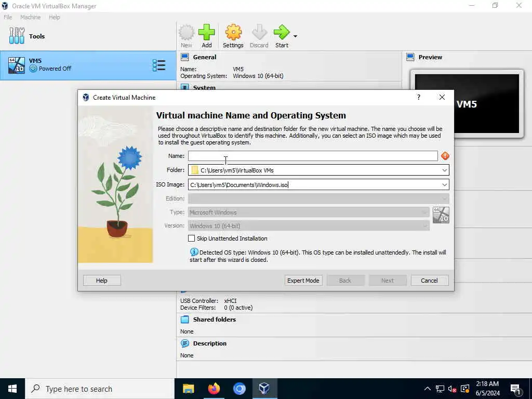532x399 pixels.
Task: Open the Help menu
Action: 54,17
